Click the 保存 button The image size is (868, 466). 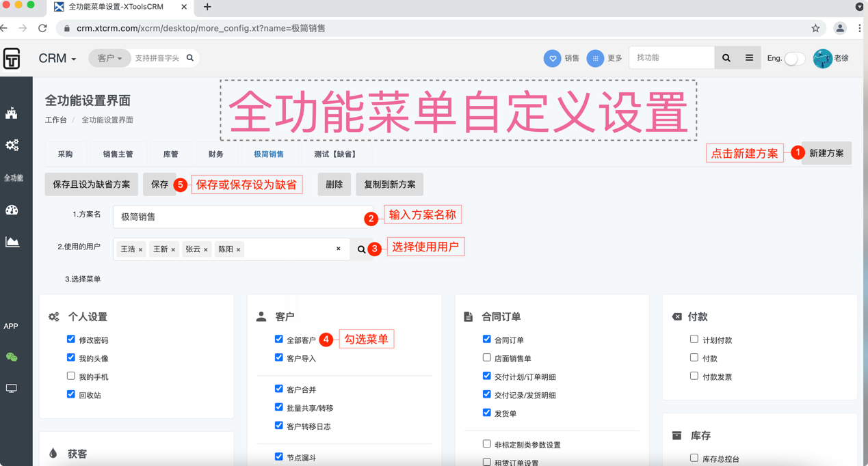click(159, 184)
